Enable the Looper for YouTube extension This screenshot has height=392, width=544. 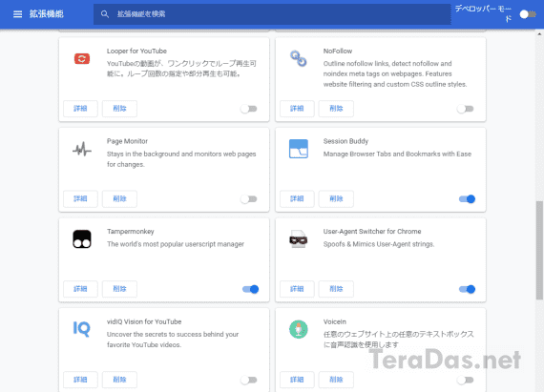(249, 109)
